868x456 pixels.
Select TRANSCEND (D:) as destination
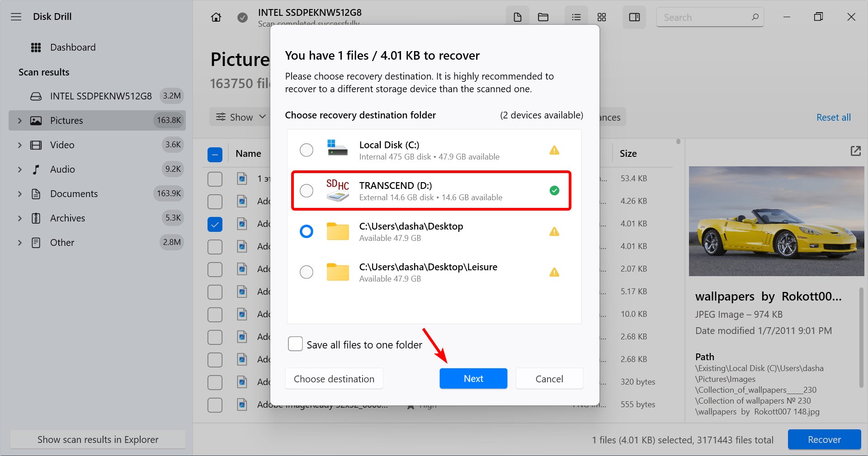307,191
